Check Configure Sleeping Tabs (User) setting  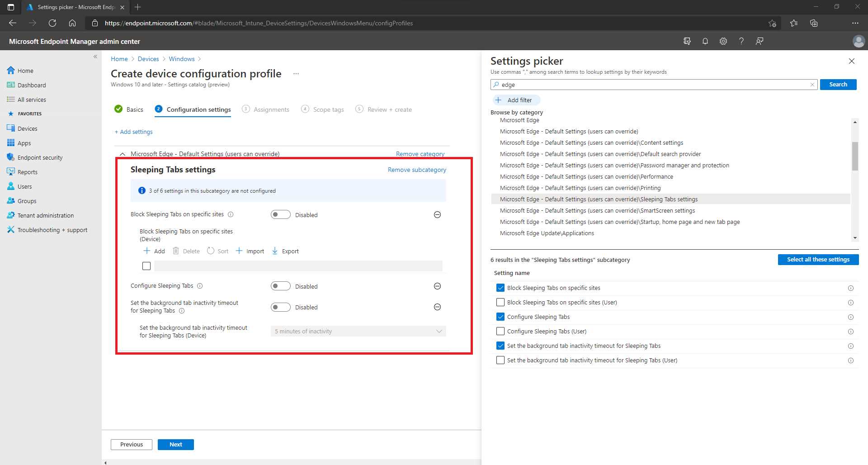[x=500, y=331]
